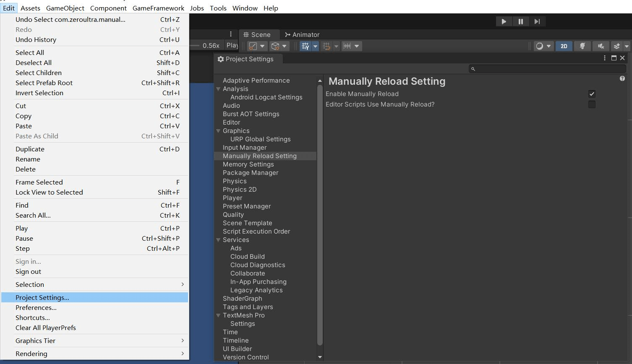This screenshot has width=632, height=364.
Task: Click the Project Settings search field
Action: pyautogui.click(x=547, y=69)
